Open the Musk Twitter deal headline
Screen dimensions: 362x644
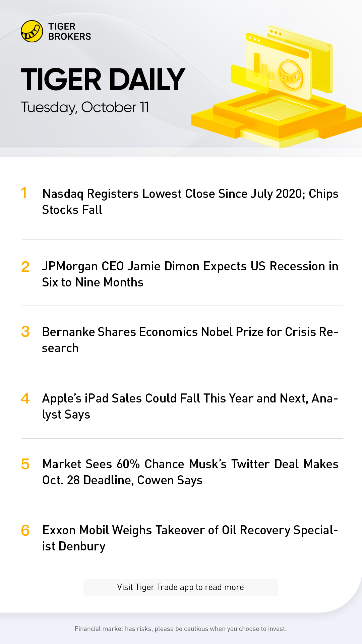(190, 472)
